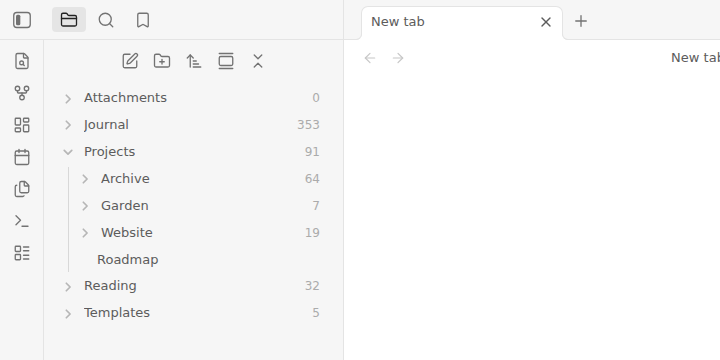Viewport: 720px width, 360px height.
Task: Expand the Attachments folder chevron
Action: 68,98
